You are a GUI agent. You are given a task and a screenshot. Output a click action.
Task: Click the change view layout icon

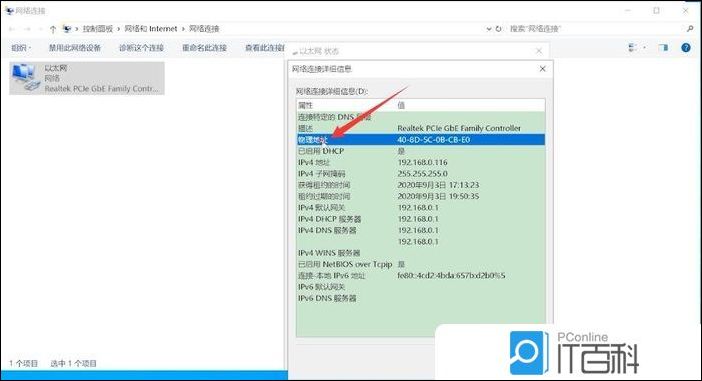632,47
